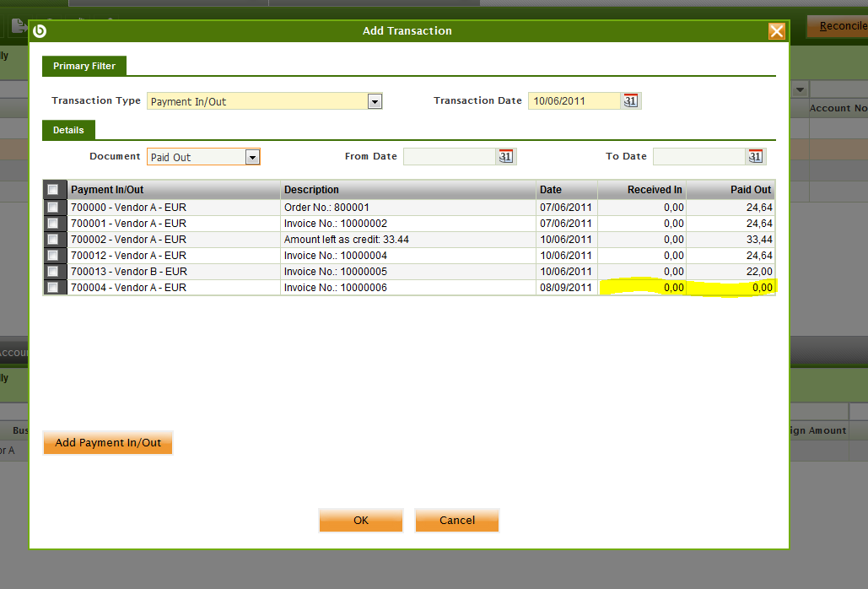Screen dimensions: 868x589
Task: Sort by Description column header
Action: tap(408, 190)
